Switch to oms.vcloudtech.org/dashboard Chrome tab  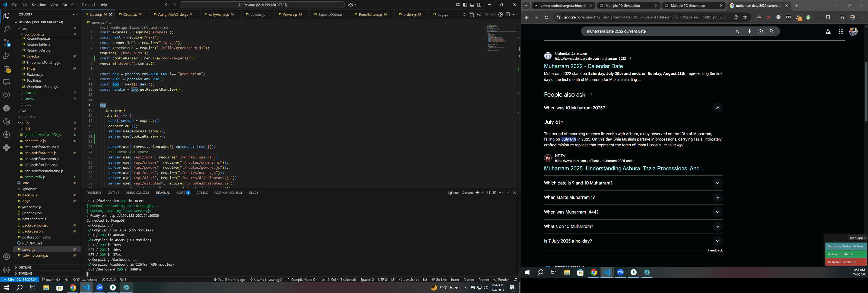[x=562, y=5]
